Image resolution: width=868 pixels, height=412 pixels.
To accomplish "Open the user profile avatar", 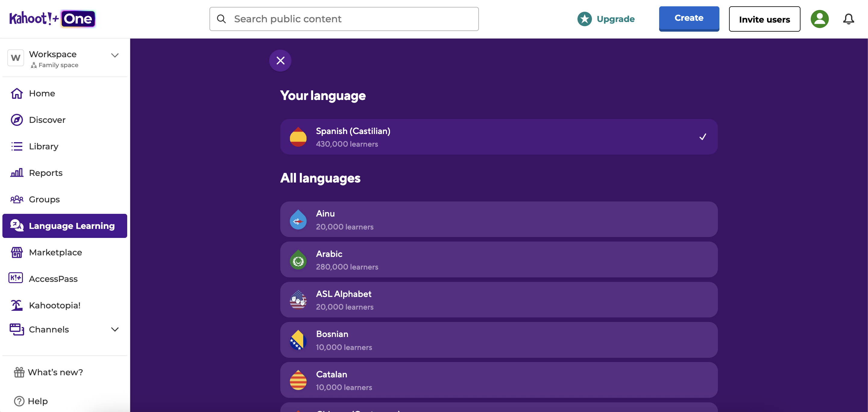I will [819, 19].
